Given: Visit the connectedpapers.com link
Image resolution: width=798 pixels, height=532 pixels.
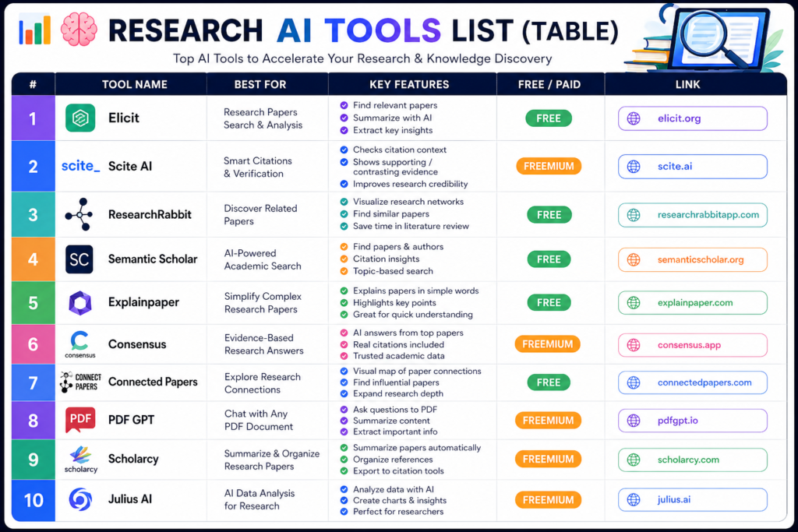Looking at the screenshot, I should click(x=693, y=382).
